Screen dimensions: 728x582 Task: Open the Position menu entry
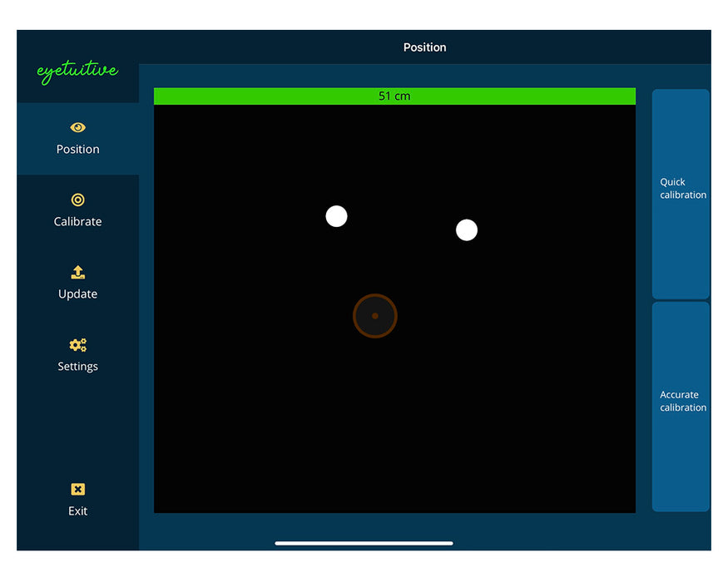77,139
